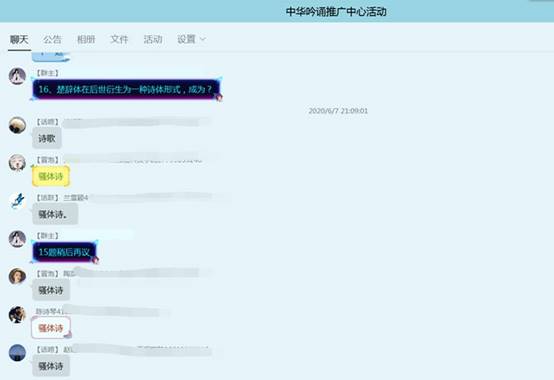The height and width of the screenshot is (380, 554).
Task: Click the red-outlined 骚体诗 bubble
Action: tap(51, 328)
